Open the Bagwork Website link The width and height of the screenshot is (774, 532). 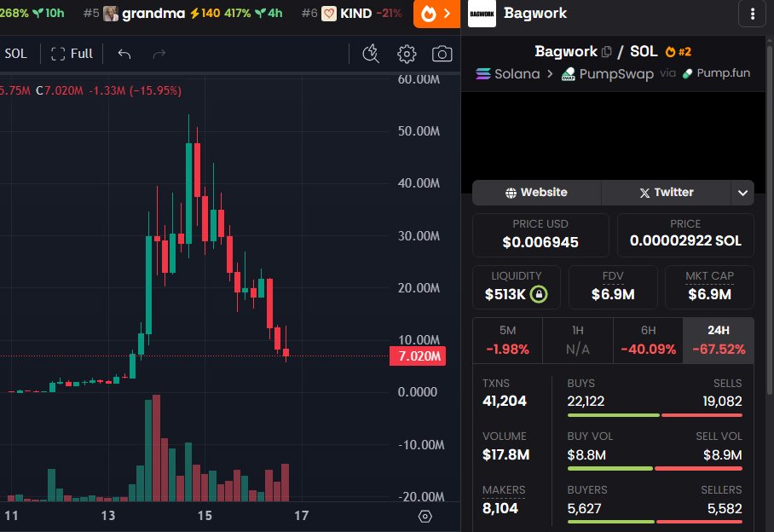click(536, 193)
